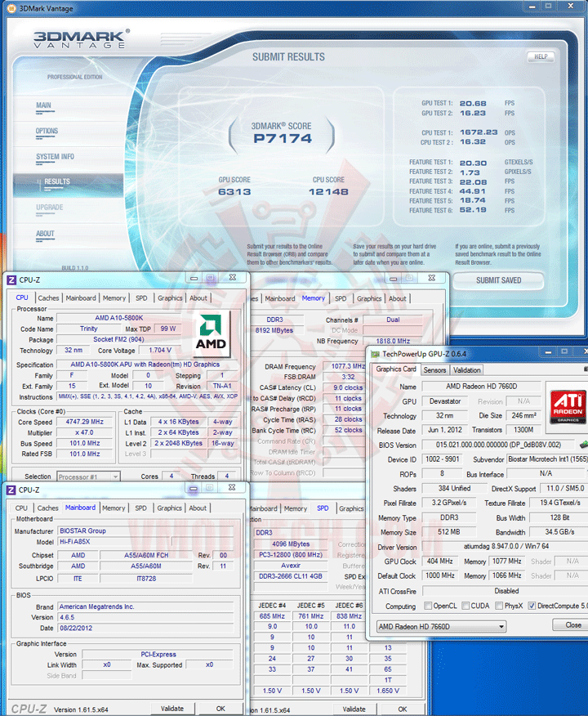Open OPTIONS in the 3DMark Vantage sidebar
The height and width of the screenshot is (716, 588).
point(47,131)
